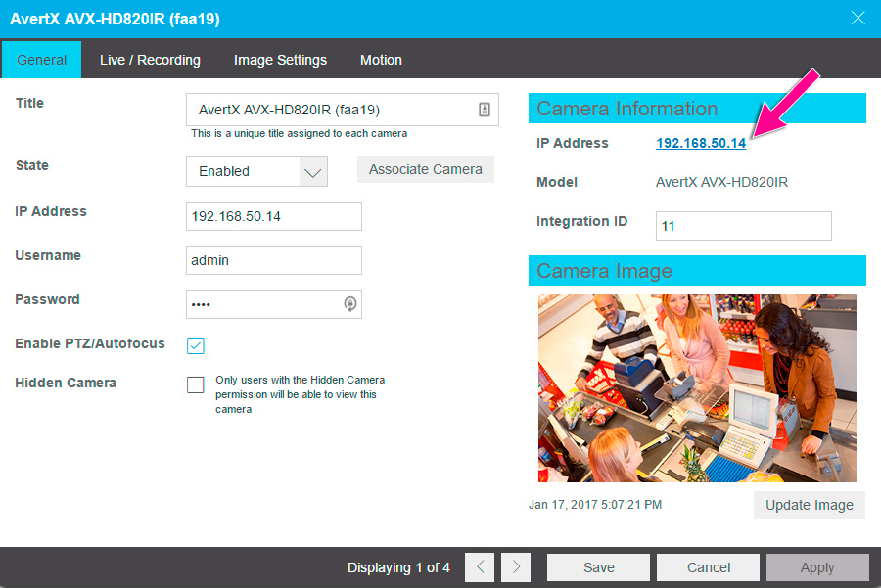Cancel the camera changes
This screenshot has height=588, width=881.
[709, 567]
